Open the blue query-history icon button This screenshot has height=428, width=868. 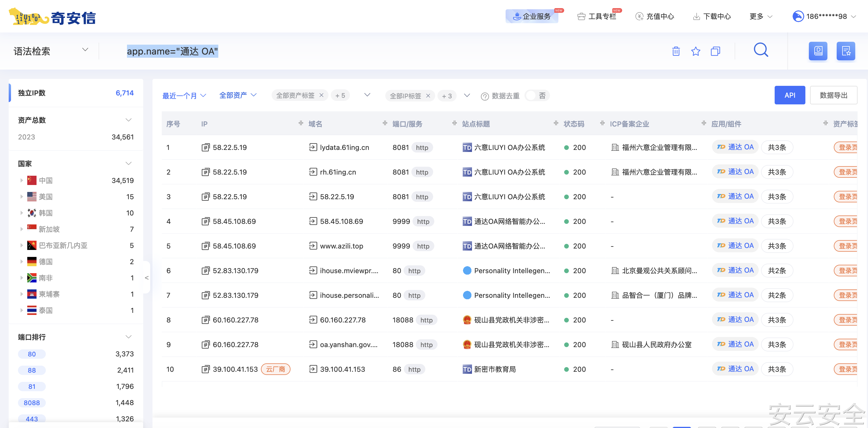coord(818,51)
